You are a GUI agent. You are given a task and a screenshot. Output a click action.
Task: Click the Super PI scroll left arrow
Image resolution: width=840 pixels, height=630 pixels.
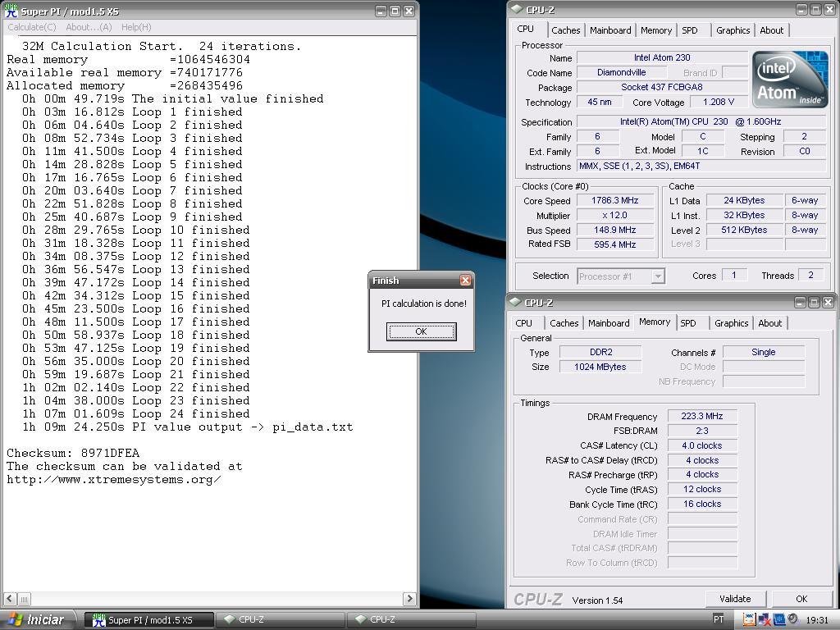coord(10,598)
